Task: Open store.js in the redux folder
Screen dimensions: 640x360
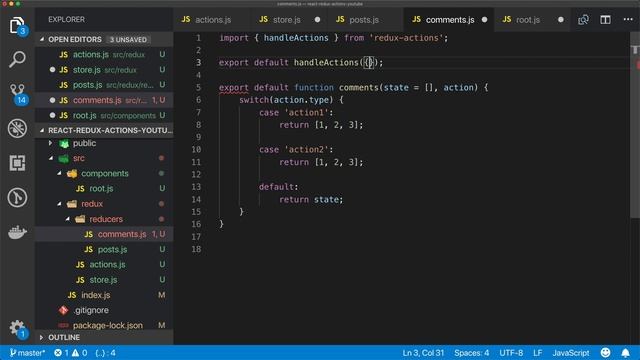Action: pos(104,280)
